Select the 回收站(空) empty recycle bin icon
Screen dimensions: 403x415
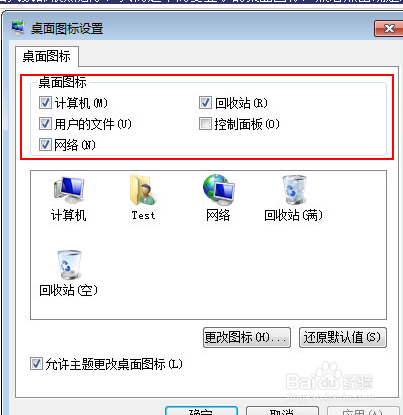click(x=69, y=265)
